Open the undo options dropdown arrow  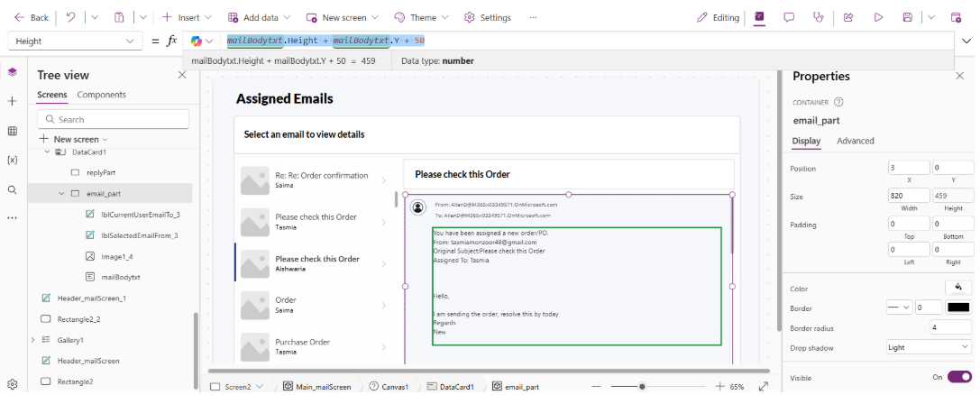(x=95, y=17)
